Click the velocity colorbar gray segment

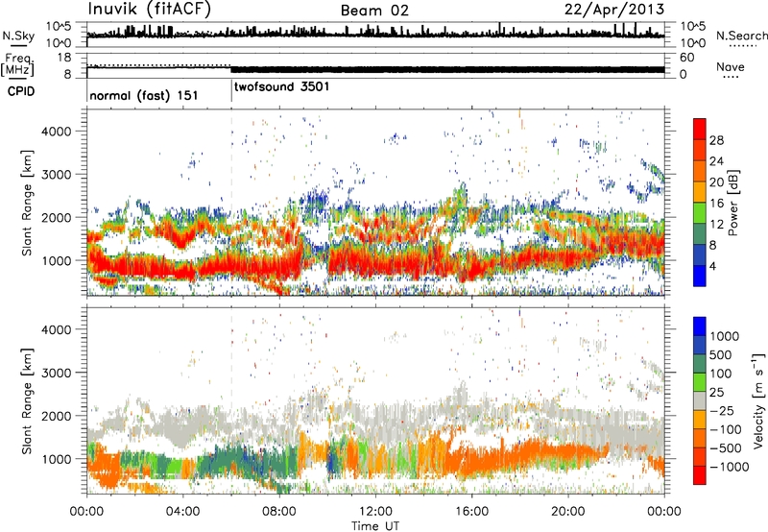click(x=700, y=401)
